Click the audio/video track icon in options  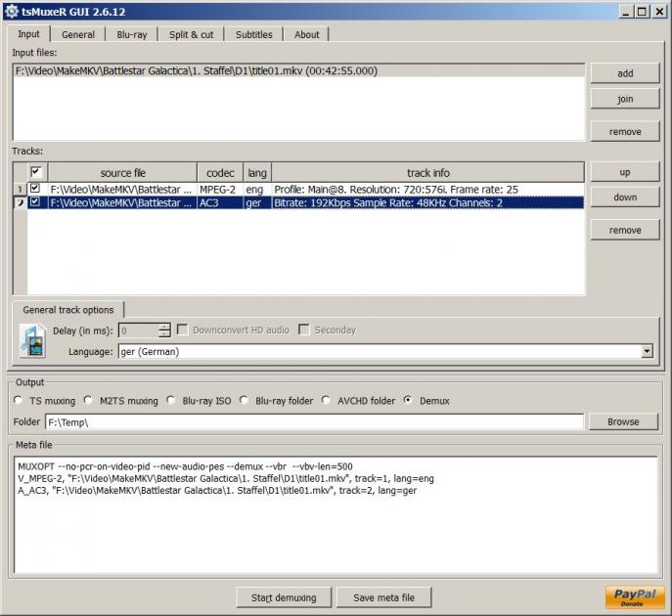pyautogui.click(x=32, y=341)
